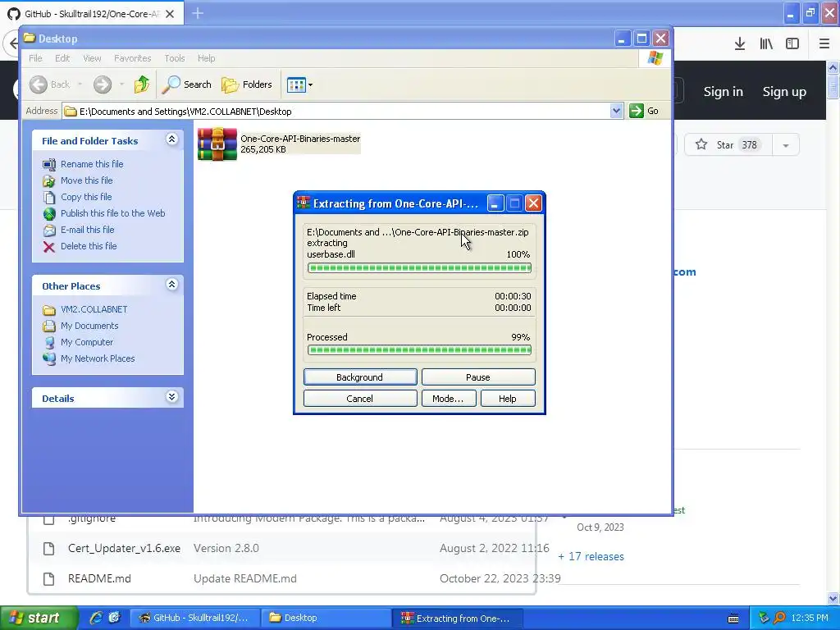
Task: Open the browser hamburger menu
Action: coord(824,44)
